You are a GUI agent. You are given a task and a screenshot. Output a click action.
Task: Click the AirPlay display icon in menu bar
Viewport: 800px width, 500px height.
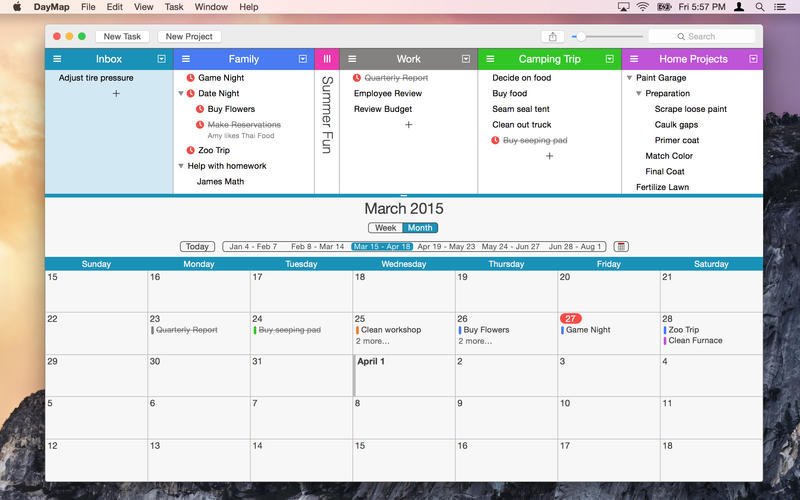(623, 7)
